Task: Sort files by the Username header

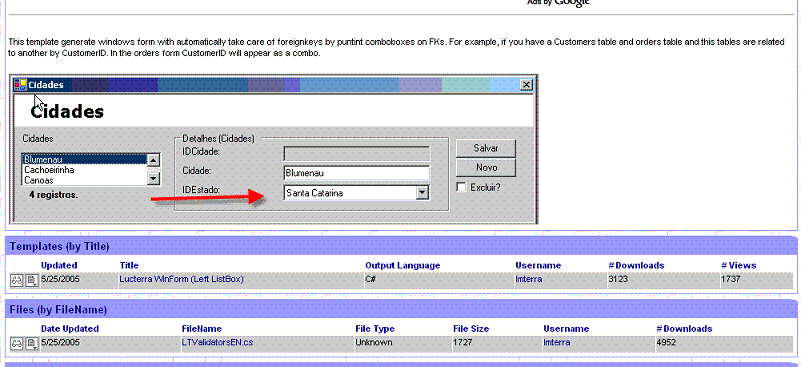Action: click(x=566, y=329)
